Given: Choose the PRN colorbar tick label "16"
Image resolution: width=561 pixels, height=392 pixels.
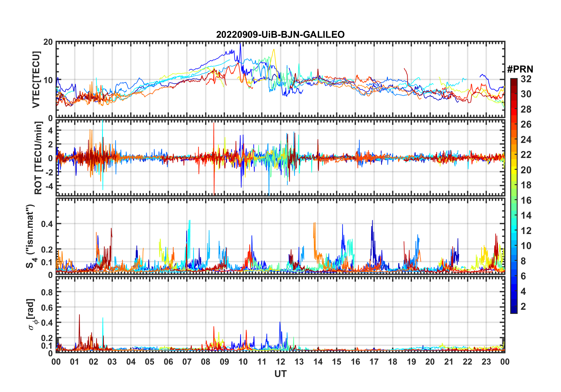Looking at the screenshot, I should click(526, 200).
